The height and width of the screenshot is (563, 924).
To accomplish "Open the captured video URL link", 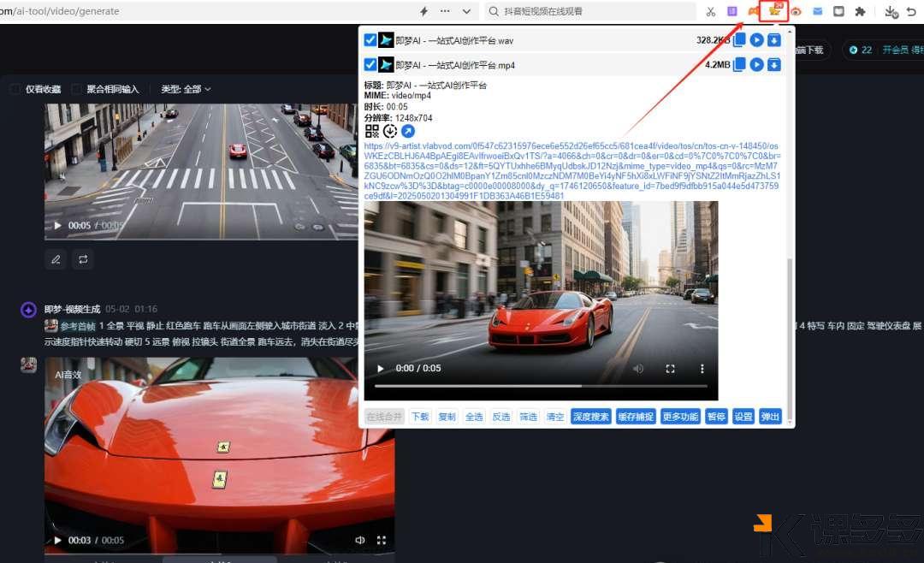I will coord(572,170).
